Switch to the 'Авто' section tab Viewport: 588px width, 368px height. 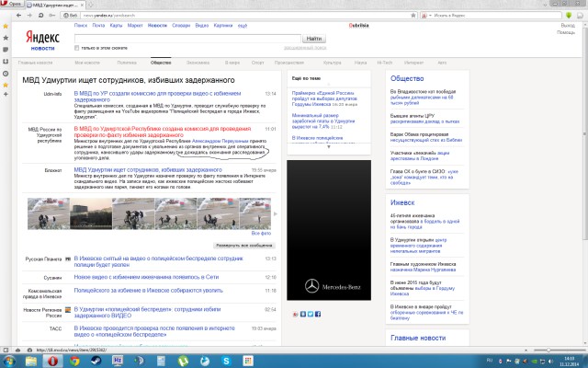point(442,63)
